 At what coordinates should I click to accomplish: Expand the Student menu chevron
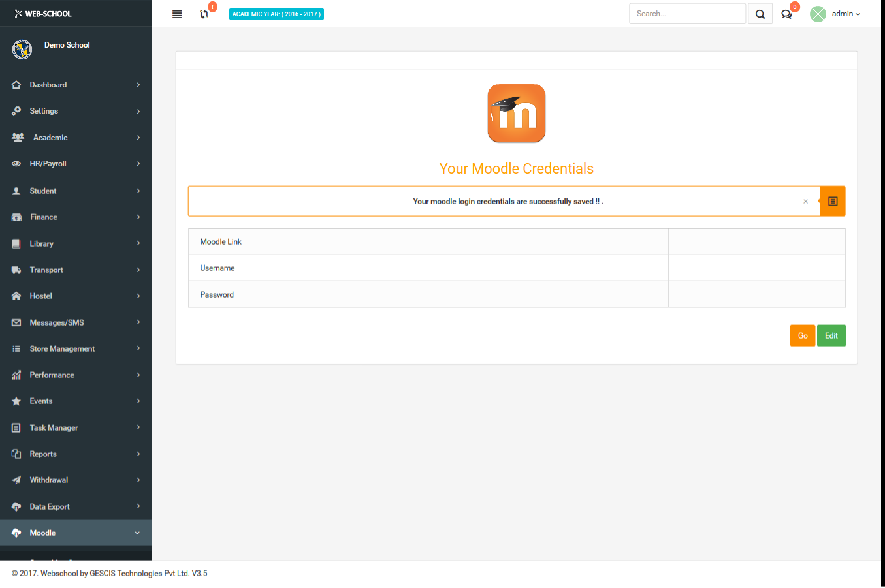[x=138, y=191]
